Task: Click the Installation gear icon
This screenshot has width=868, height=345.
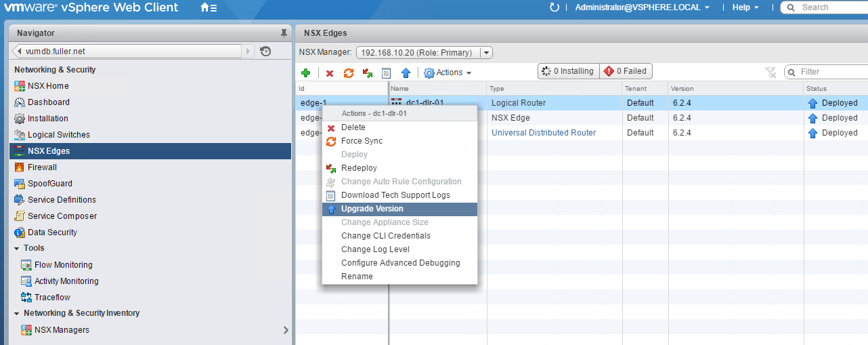Action: point(20,119)
